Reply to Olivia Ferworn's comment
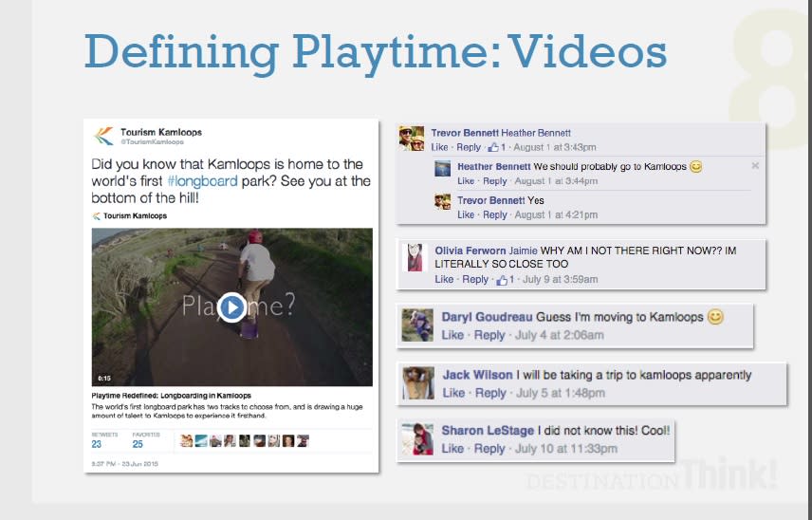Screen dimensions: 812x520 point(475,279)
